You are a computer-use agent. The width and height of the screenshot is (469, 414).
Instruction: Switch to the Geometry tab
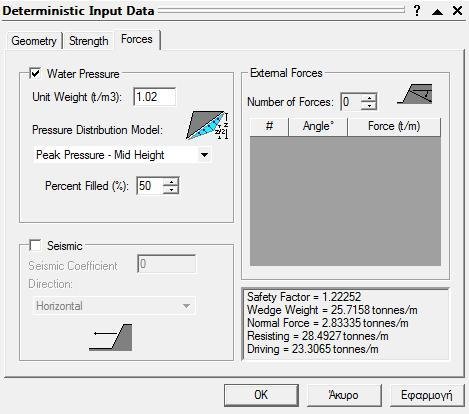pyautogui.click(x=34, y=41)
